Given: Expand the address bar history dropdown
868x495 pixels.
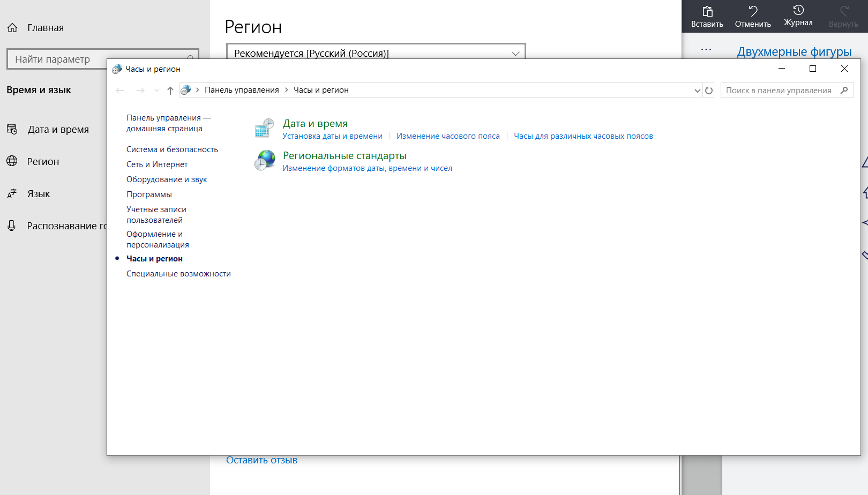Looking at the screenshot, I should coord(697,91).
